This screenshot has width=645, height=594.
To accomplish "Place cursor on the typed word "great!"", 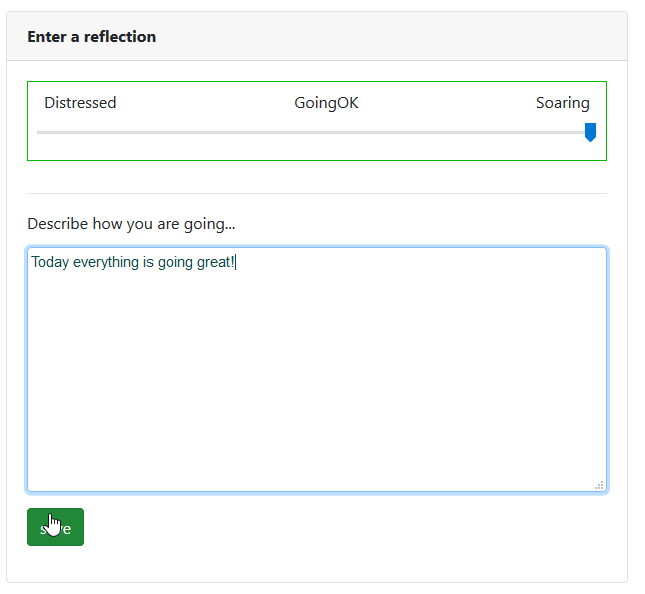I will (214, 263).
